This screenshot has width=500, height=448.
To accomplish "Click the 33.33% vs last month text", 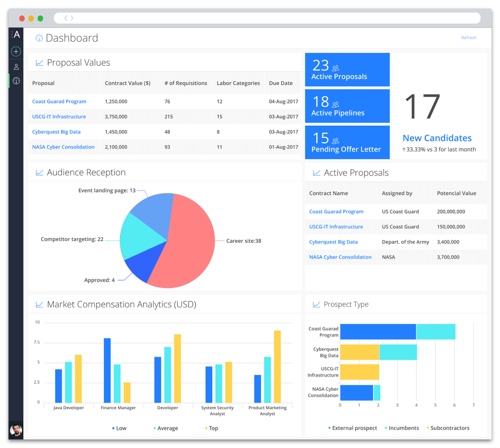I will coord(439,149).
